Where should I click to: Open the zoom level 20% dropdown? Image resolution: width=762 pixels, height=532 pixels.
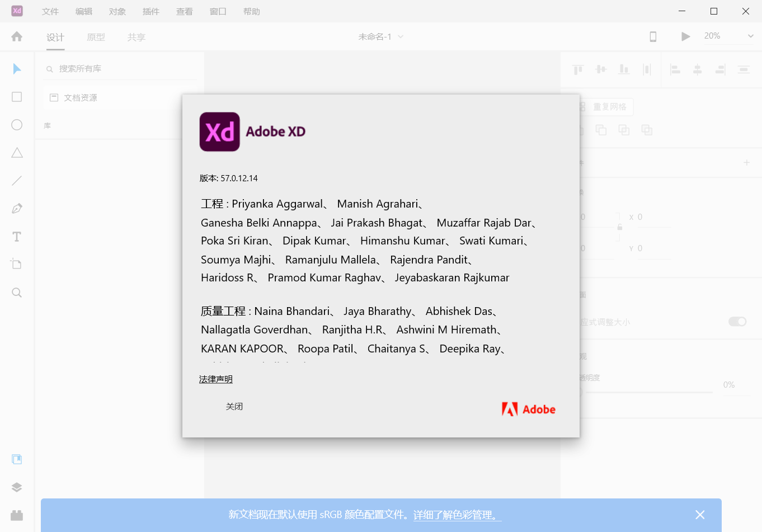pos(728,36)
